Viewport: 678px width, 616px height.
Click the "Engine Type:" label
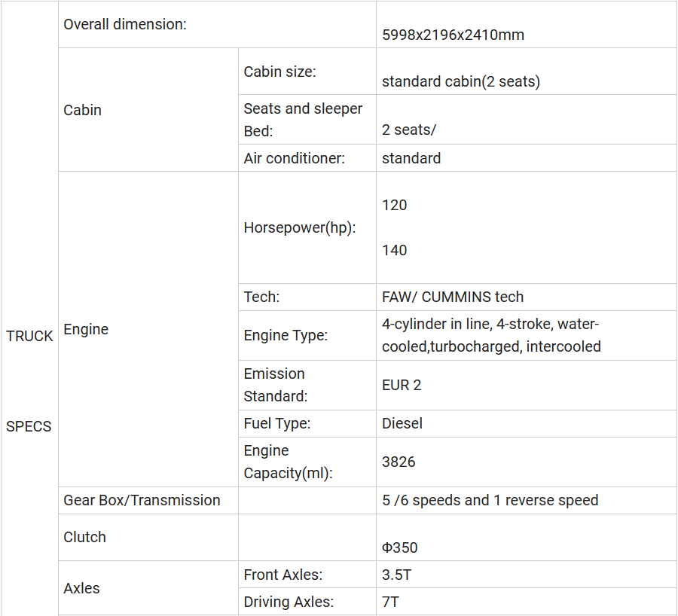click(286, 336)
